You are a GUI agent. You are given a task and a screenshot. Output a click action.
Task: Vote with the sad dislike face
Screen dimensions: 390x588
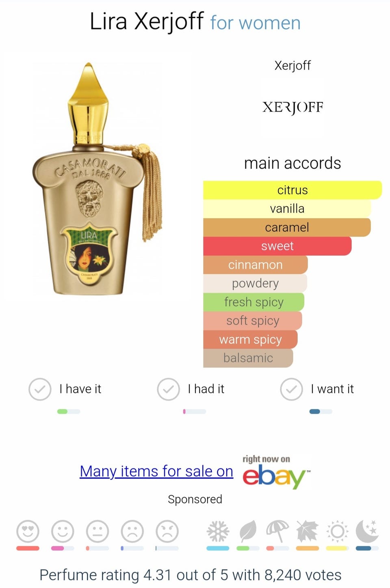coord(132,531)
